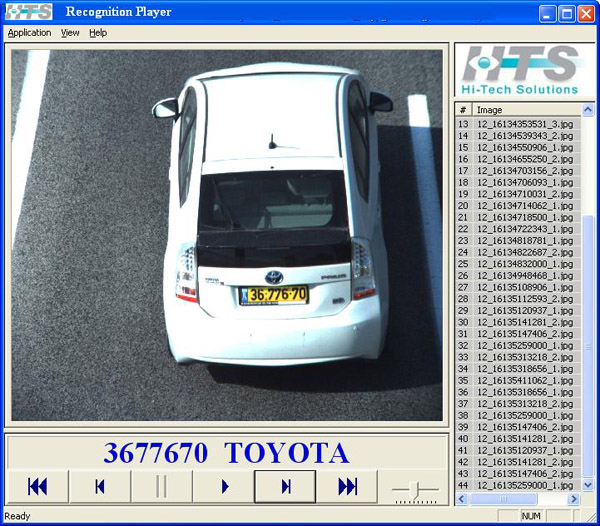Select row 39 12_16135147406_2.jpg
600x526 pixels.
(x=518, y=427)
